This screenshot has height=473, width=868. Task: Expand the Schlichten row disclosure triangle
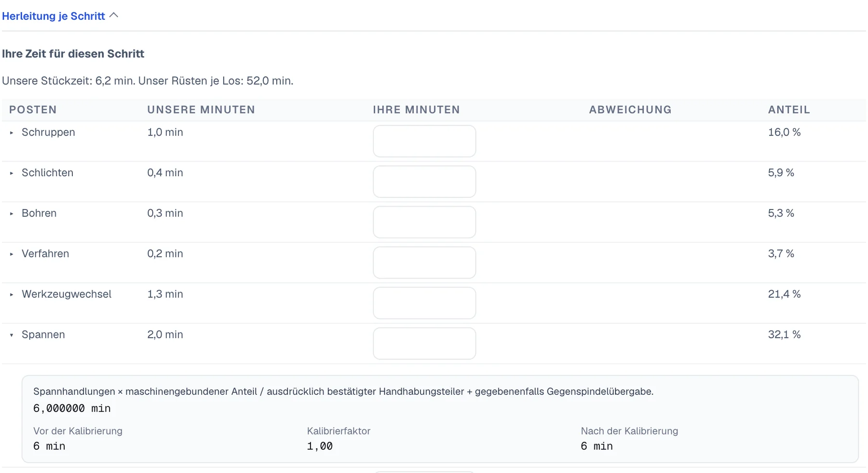(x=12, y=173)
